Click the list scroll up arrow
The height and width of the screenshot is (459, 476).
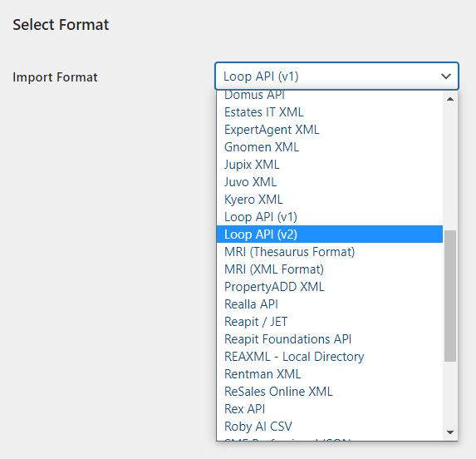coord(450,99)
